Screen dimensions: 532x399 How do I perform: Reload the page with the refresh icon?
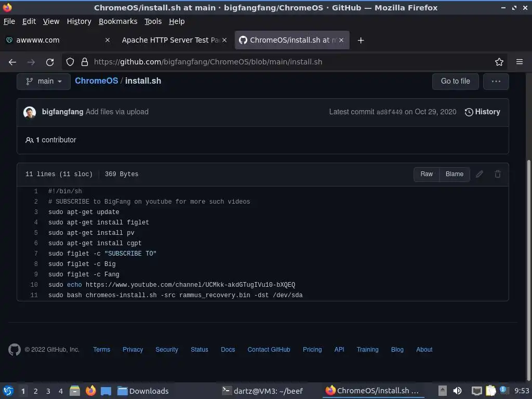tap(50, 62)
